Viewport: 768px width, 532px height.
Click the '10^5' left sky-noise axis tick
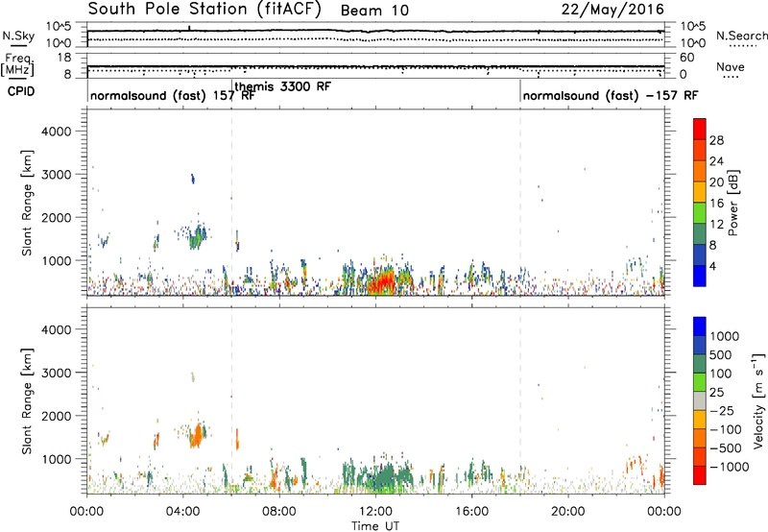pyautogui.click(x=59, y=27)
